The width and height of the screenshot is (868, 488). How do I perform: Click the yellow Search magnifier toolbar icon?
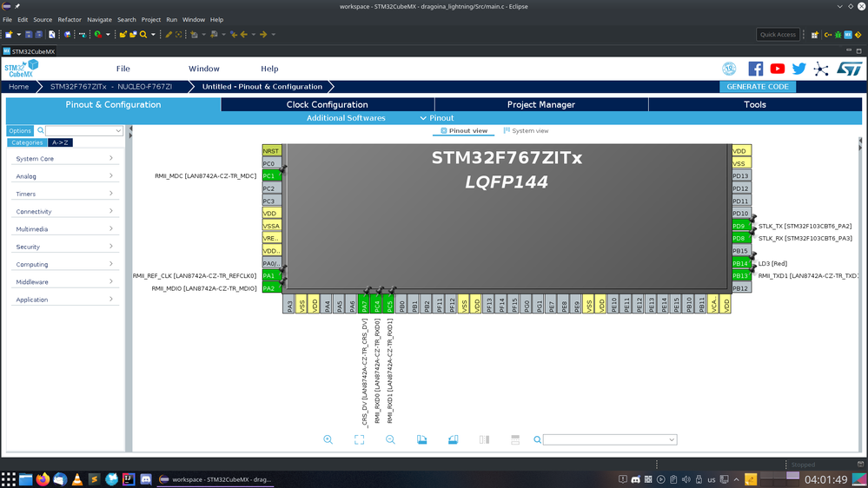point(143,35)
